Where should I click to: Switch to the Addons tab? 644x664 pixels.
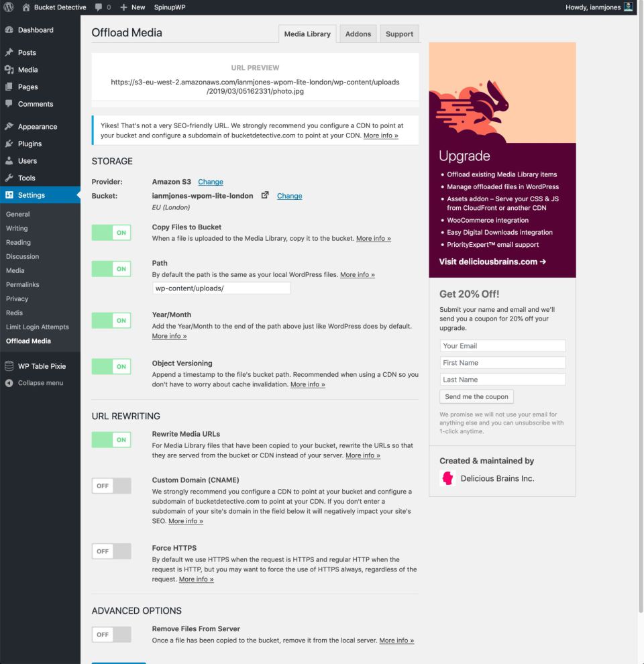coord(358,34)
